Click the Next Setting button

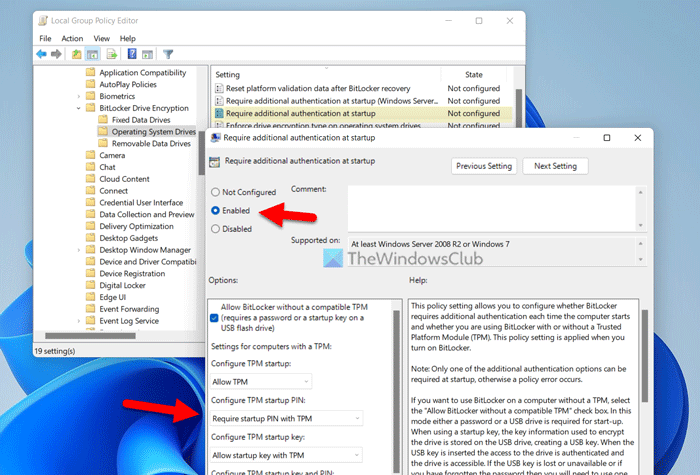coord(555,166)
